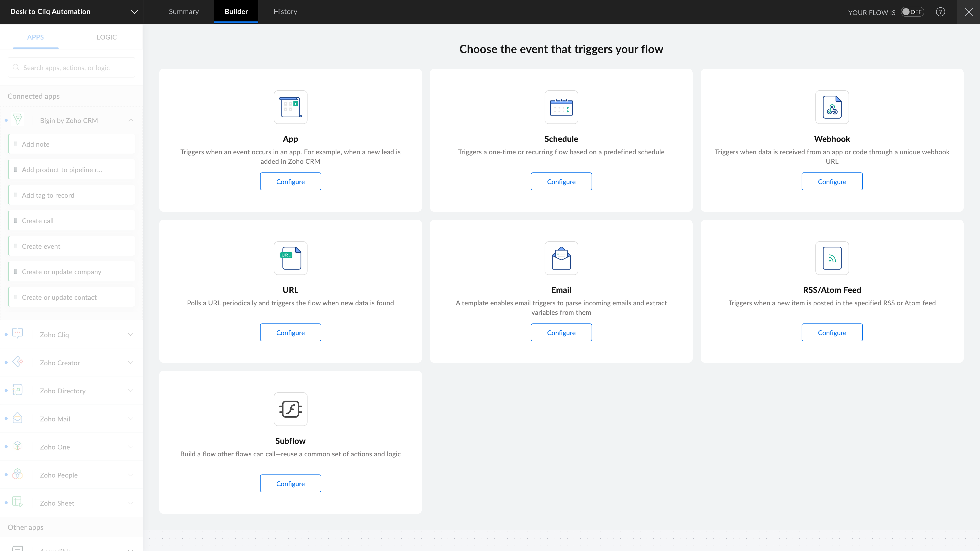Expand the Zoho Cliq app section

(130, 335)
